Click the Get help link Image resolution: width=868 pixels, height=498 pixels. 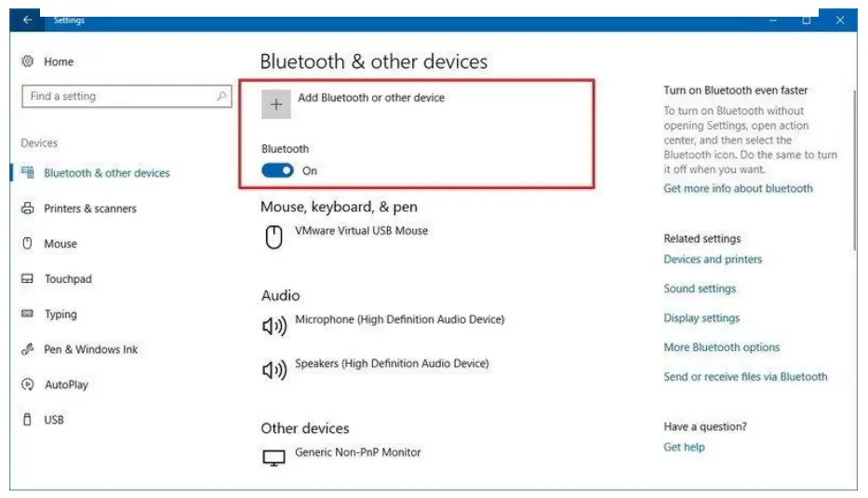coord(684,447)
